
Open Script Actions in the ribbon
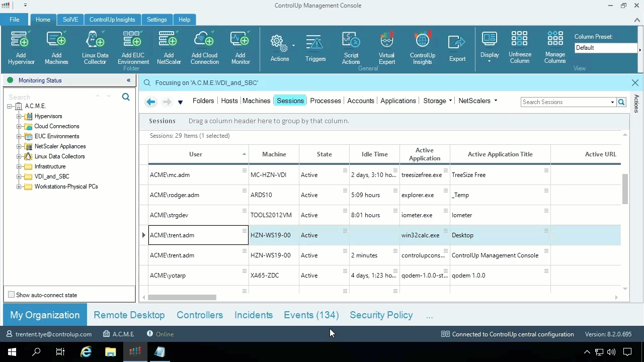(x=351, y=48)
